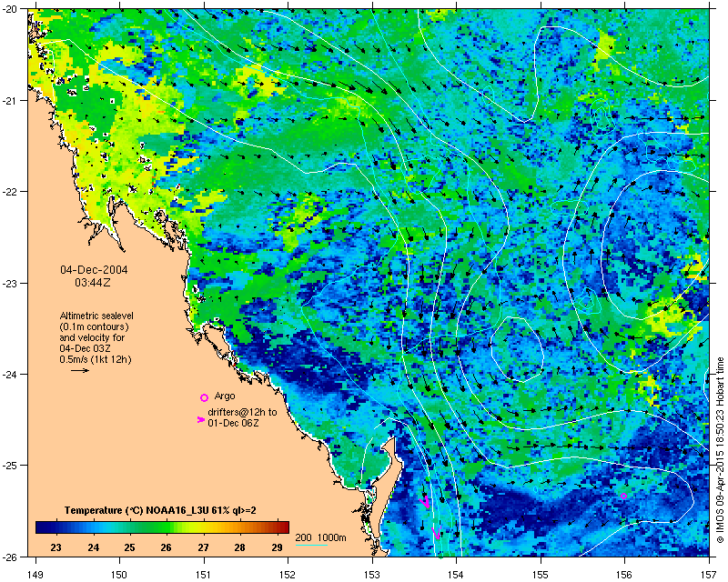Click the 'and velocity for' legend line
728x582 pixels.
point(92,337)
